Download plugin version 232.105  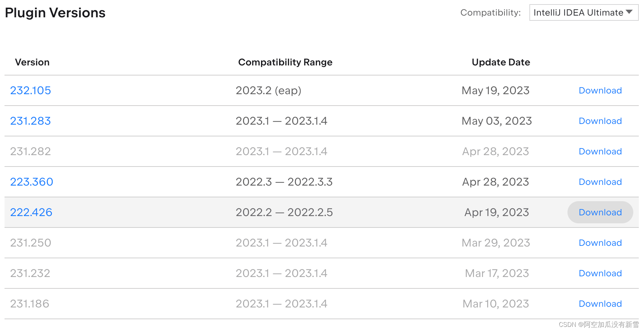click(600, 90)
